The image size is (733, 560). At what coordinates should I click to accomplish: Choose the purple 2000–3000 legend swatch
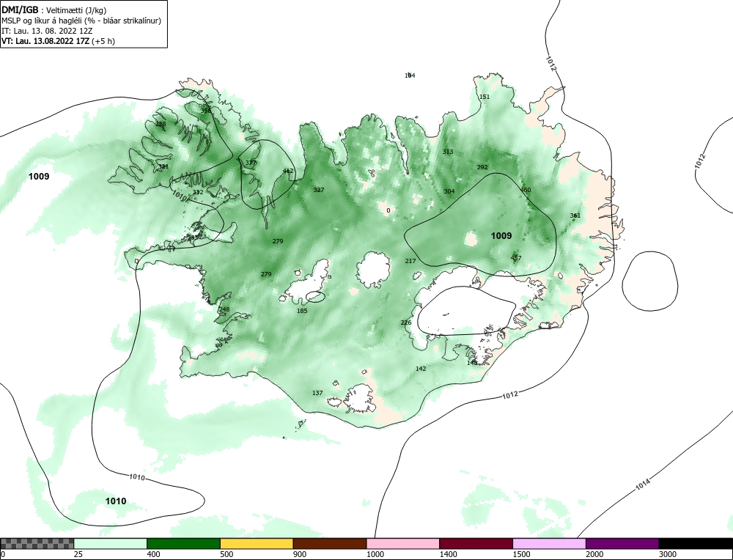click(622, 543)
